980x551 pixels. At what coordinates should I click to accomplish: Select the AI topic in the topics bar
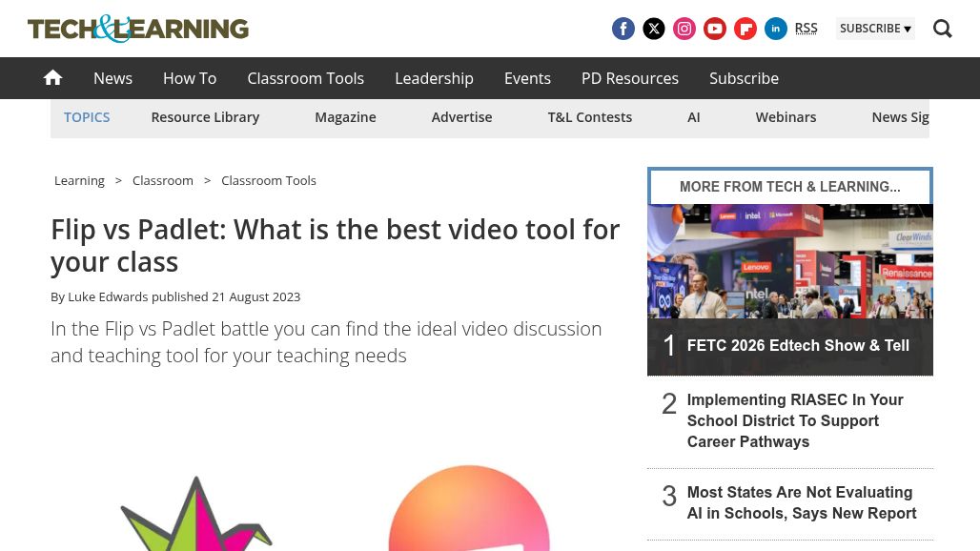coord(694,116)
